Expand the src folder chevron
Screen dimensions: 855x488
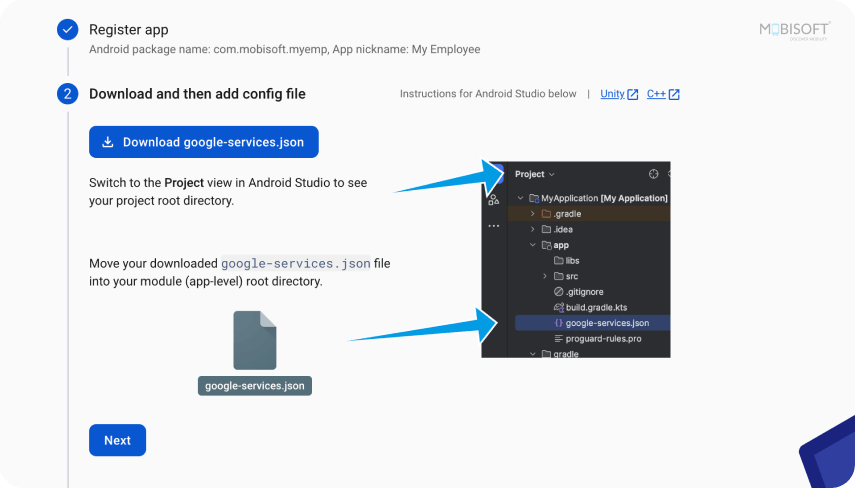[545, 276]
